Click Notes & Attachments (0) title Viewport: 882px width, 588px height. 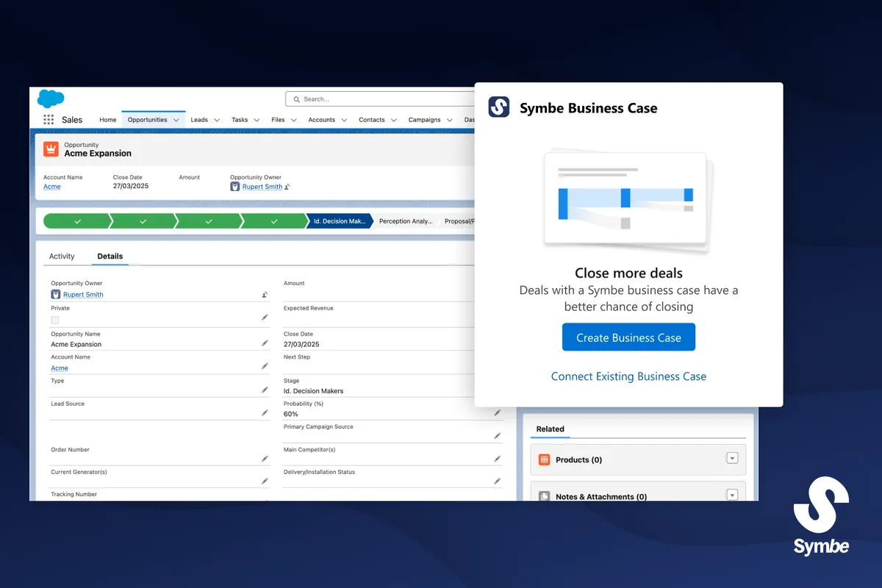pyautogui.click(x=601, y=497)
